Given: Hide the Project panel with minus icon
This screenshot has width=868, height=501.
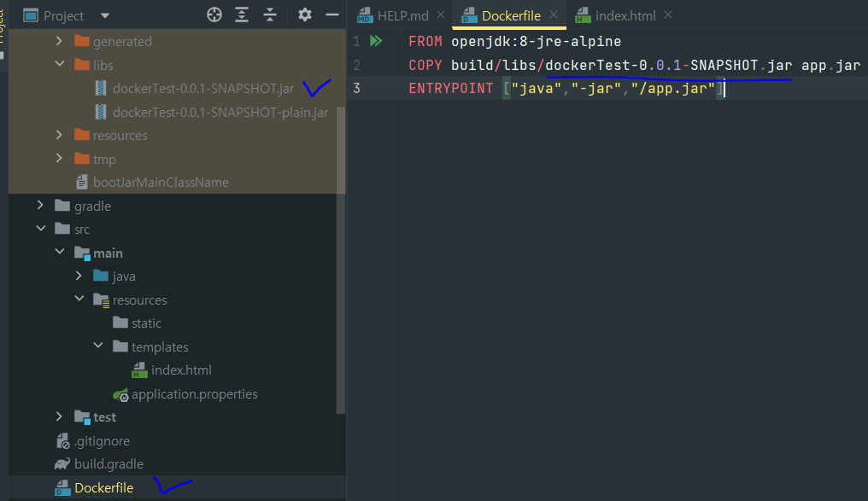Looking at the screenshot, I should point(332,15).
